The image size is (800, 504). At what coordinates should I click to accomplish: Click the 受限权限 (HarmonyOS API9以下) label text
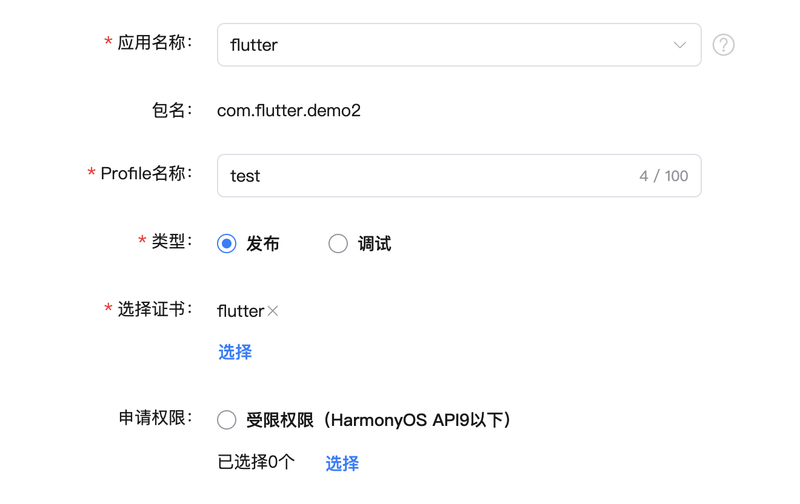[x=378, y=420]
